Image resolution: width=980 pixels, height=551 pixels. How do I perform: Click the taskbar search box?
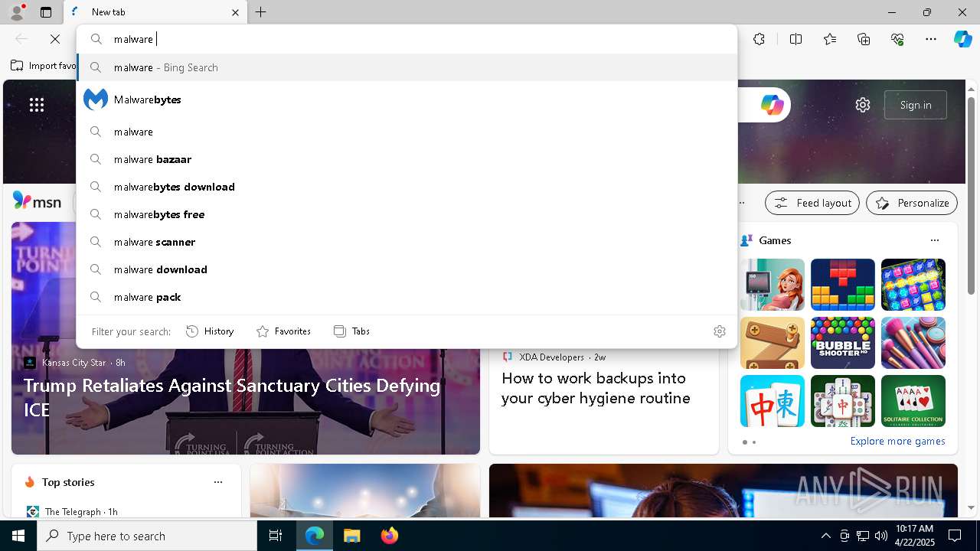pyautogui.click(x=147, y=536)
